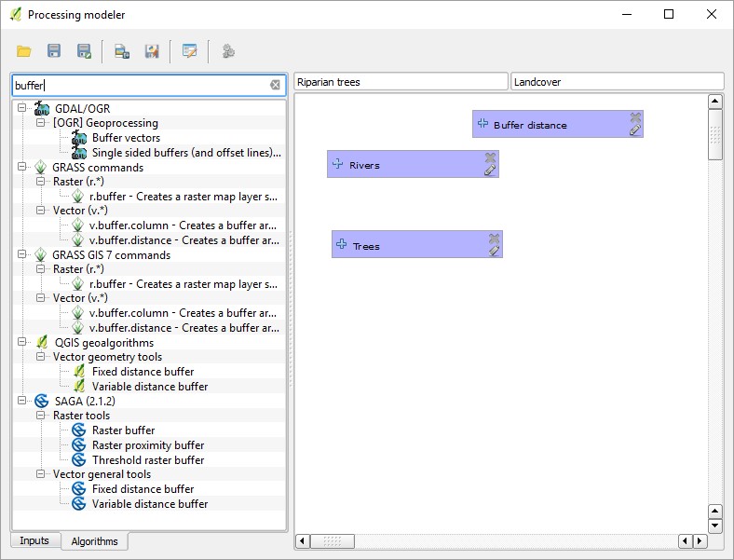Click plus icon on Trees node
The height and width of the screenshot is (560, 734).
click(x=342, y=244)
